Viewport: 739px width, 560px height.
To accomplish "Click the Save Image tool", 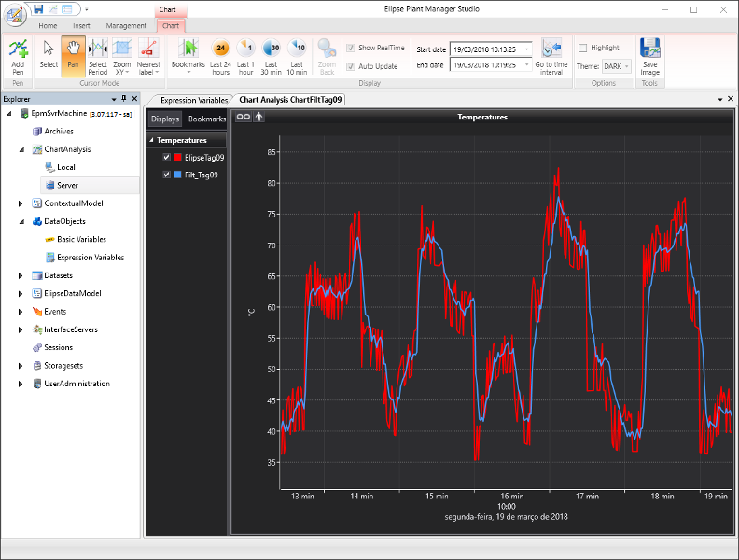I will pyautogui.click(x=650, y=57).
